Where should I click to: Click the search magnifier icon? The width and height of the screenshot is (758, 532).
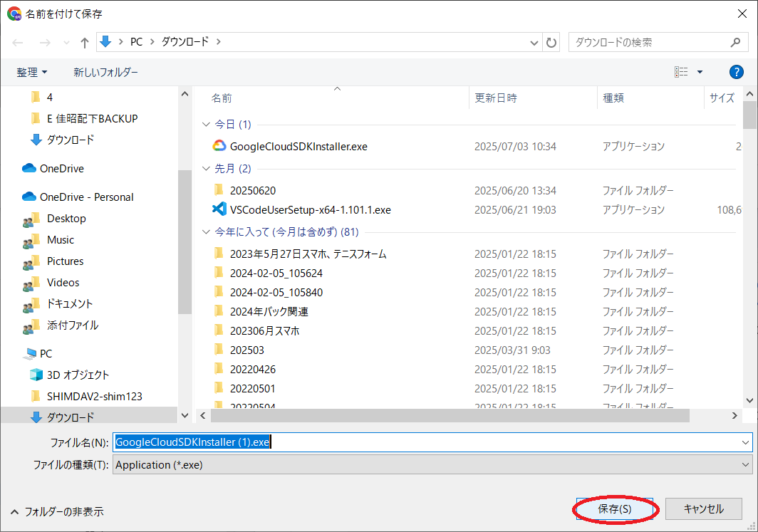tap(735, 43)
